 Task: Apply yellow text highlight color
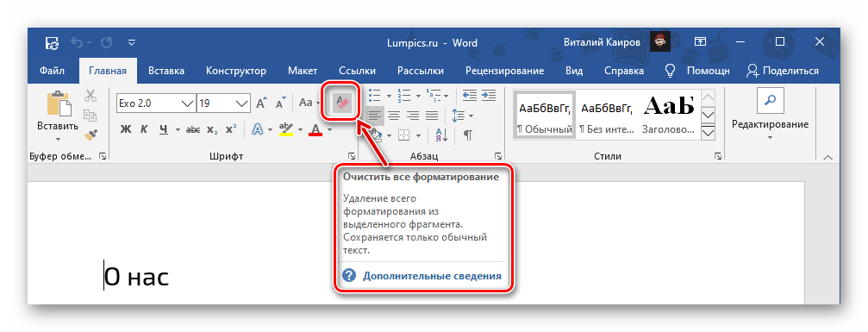pos(285,129)
